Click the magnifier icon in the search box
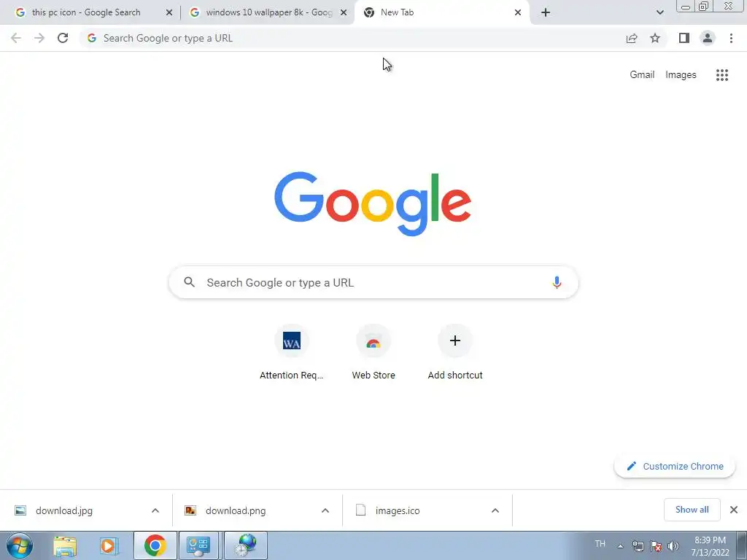747x560 pixels. (189, 282)
